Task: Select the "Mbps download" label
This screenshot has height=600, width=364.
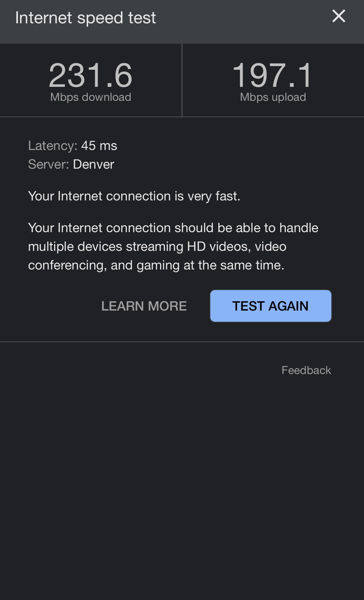Action: 91,97
